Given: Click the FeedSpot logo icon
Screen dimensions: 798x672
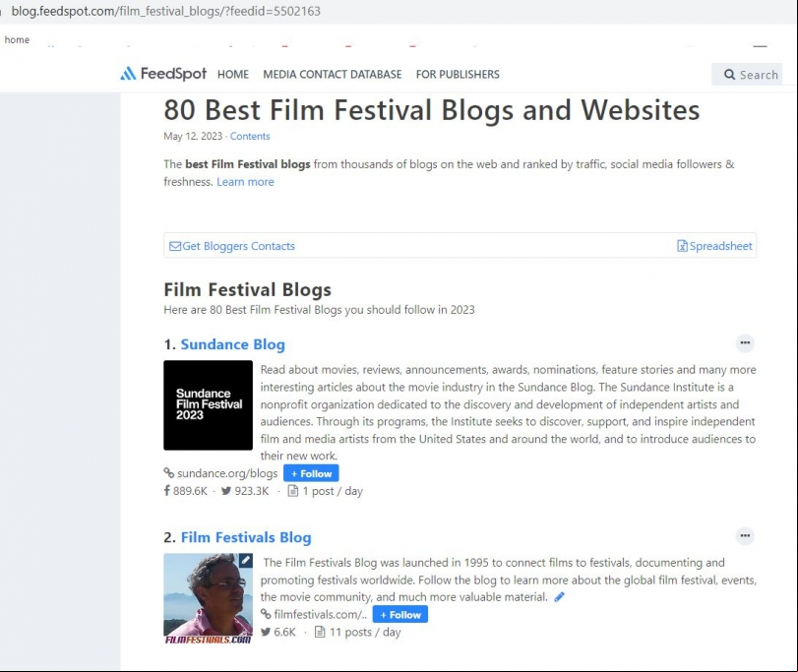Looking at the screenshot, I should pos(128,74).
